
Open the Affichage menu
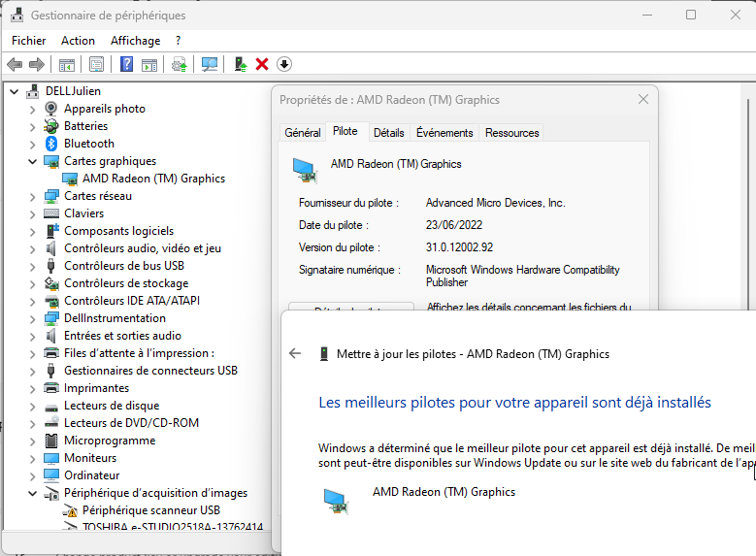(x=135, y=41)
